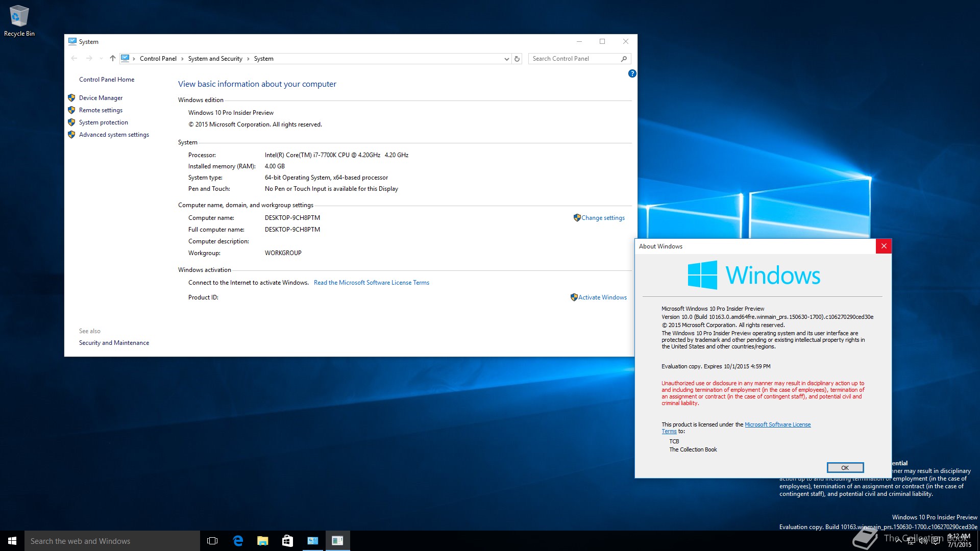Image resolution: width=980 pixels, height=551 pixels.
Task: Switch to the System taskbar button
Action: (312, 541)
